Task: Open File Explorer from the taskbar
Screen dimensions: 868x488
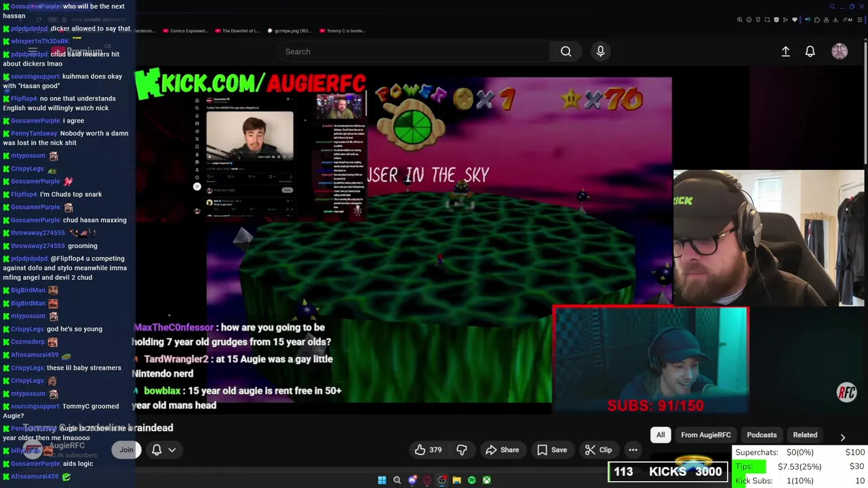Action: (456, 481)
